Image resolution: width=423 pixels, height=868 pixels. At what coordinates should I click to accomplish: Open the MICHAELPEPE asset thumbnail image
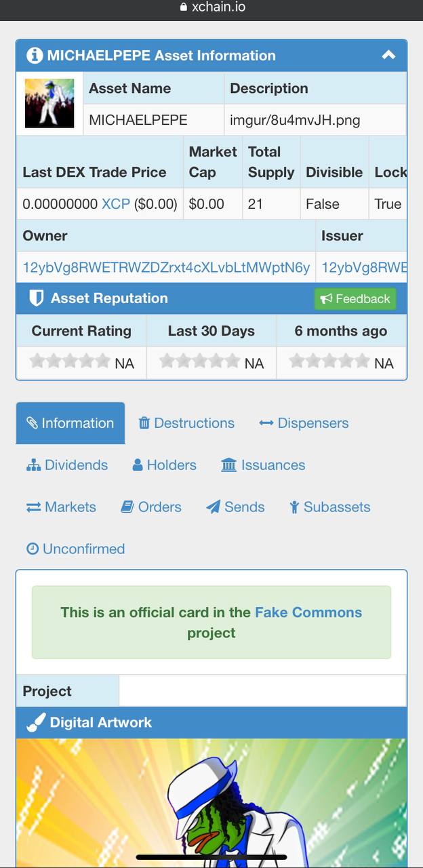click(x=49, y=103)
